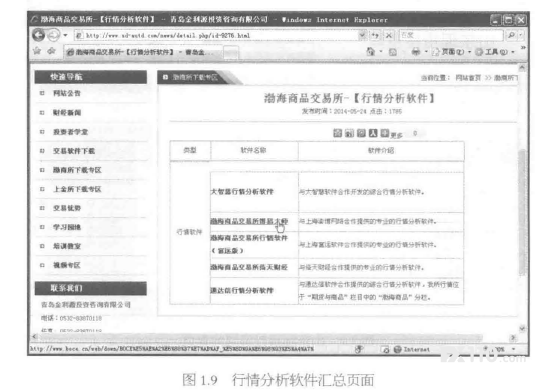Click the search box beside the address bar

(451, 35)
